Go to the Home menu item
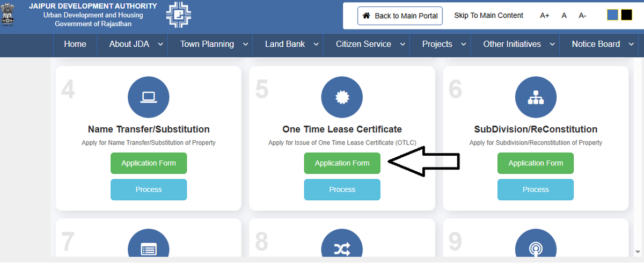Viewport: 644px width, 270px height. pos(75,44)
